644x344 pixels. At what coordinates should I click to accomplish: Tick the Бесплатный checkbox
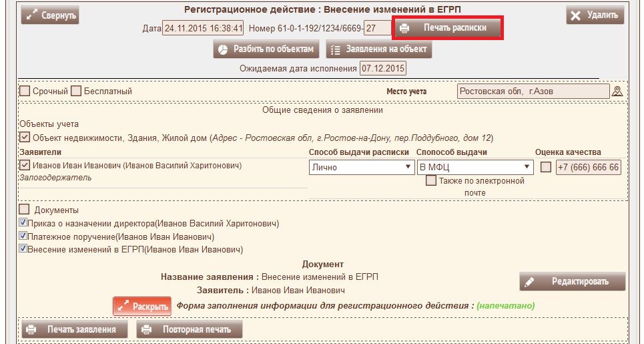(x=76, y=91)
